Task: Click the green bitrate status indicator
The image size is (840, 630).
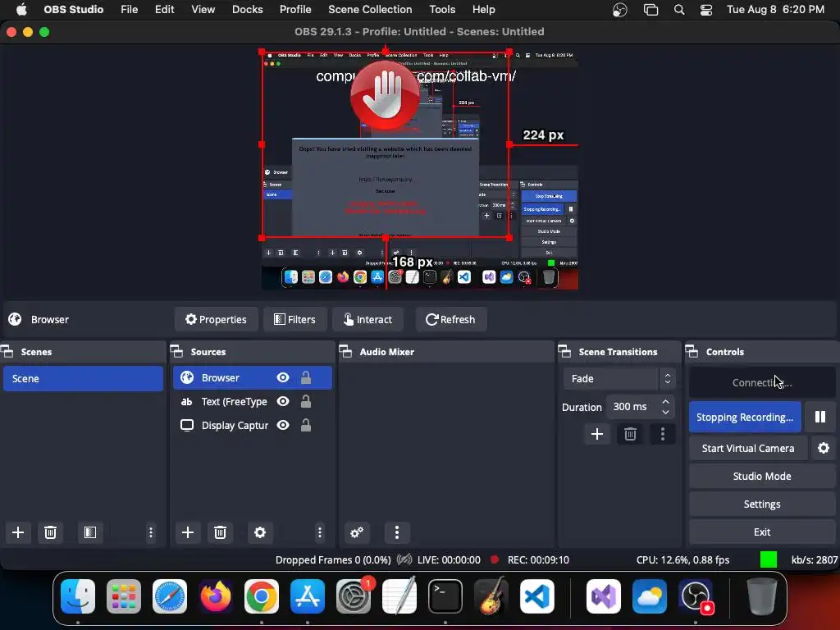Action: click(x=768, y=559)
